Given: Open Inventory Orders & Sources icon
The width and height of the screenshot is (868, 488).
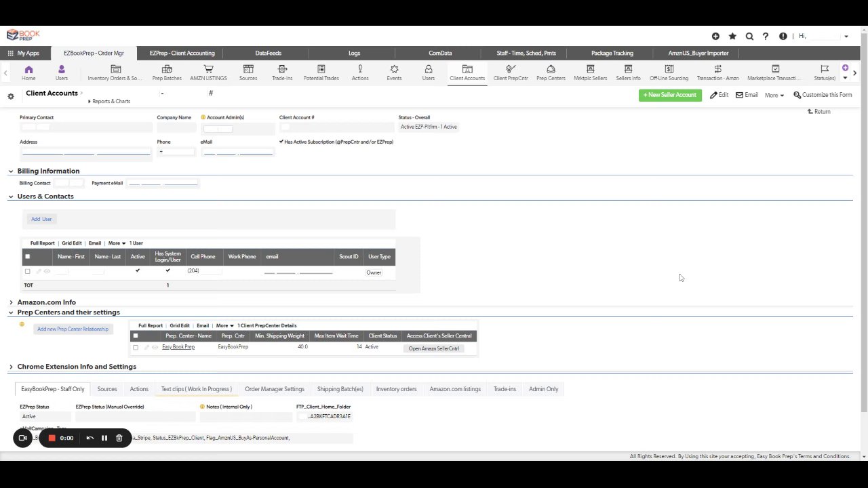Looking at the screenshot, I should [115, 73].
